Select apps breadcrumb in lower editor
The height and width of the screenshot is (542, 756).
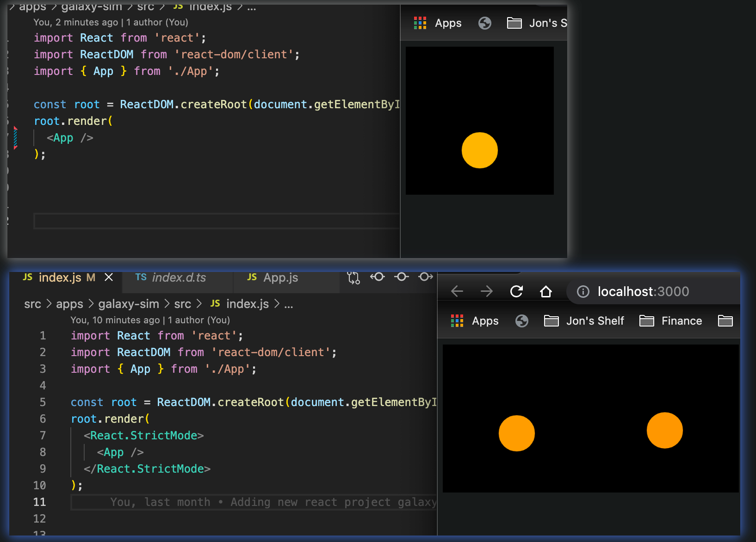pyautogui.click(x=69, y=304)
